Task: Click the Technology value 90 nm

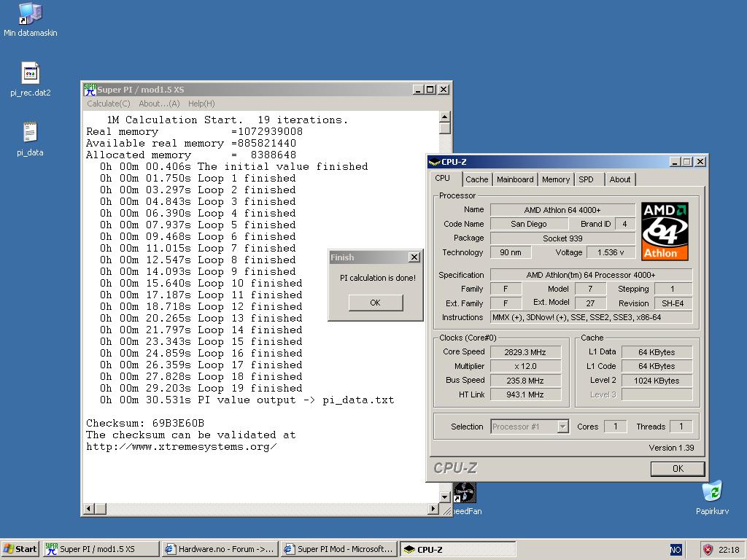Action: click(x=511, y=252)
